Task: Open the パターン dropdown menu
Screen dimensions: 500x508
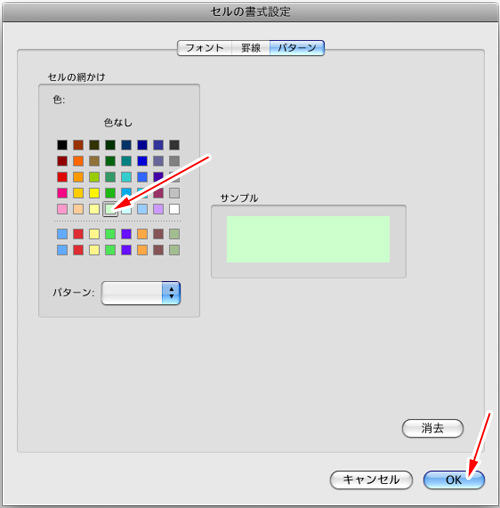Action: (141, 293)
